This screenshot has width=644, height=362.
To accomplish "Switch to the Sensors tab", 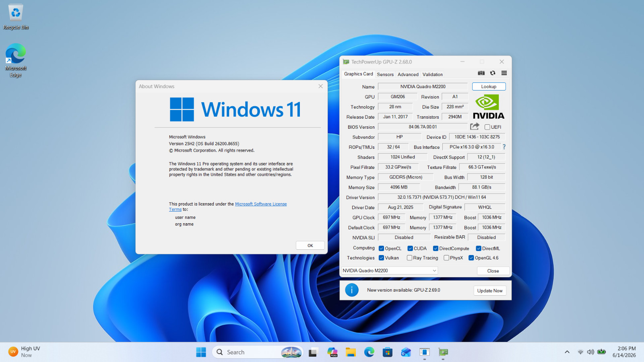I will (385, 74).
